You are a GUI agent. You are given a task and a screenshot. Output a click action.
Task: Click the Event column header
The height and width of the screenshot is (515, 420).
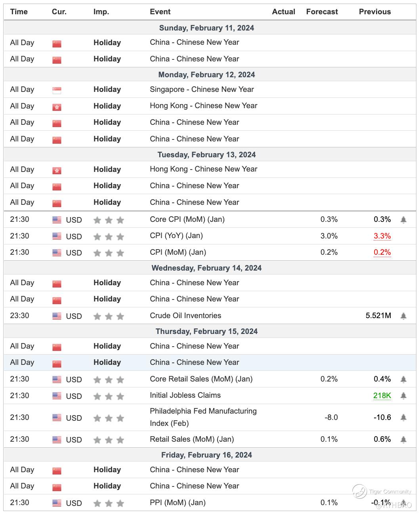[x=160, y=12]
